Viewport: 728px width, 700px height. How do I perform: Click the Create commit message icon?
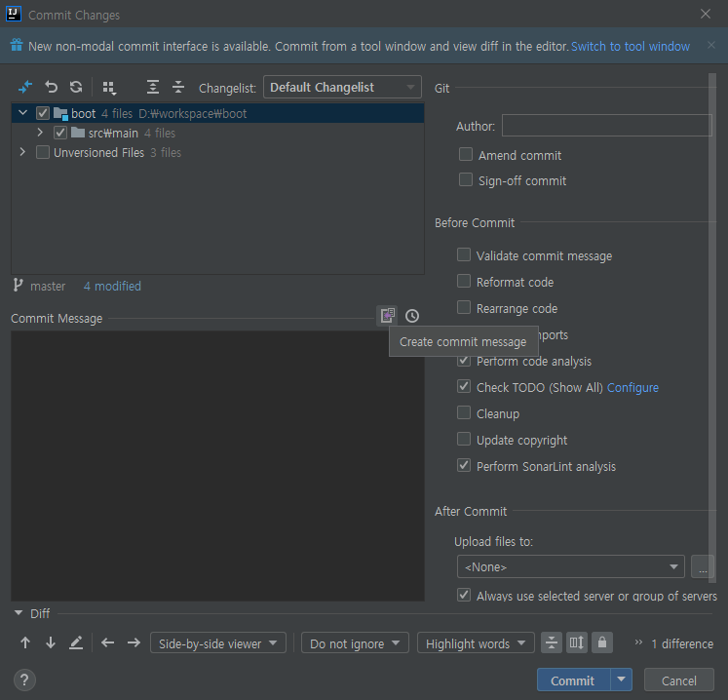point(387,316)
